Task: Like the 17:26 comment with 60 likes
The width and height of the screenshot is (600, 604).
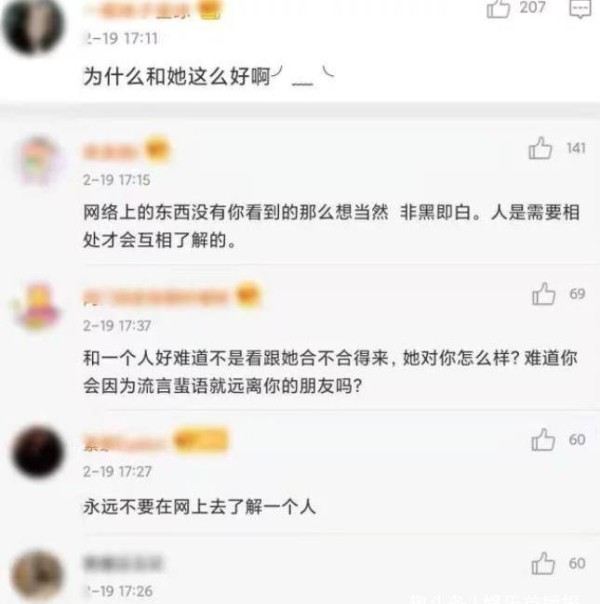Action: coord(543,563)
